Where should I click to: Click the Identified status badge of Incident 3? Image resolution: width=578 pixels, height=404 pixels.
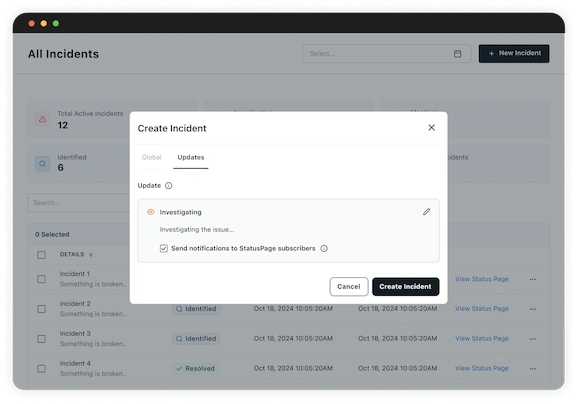point(196,339)
